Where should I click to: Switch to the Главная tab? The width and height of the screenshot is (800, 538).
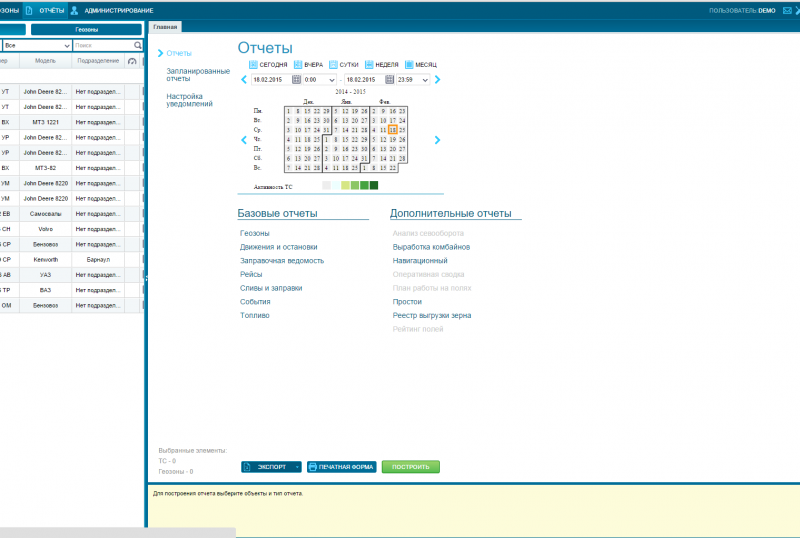165,28
